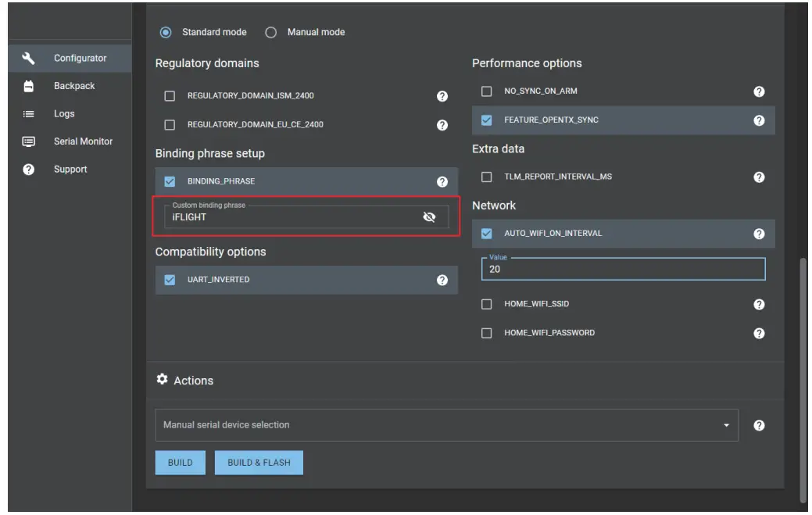The height and width of the screenshot is (515, 812).
Task: Select the Manual mode radio button
Action: tap(271, 33)
